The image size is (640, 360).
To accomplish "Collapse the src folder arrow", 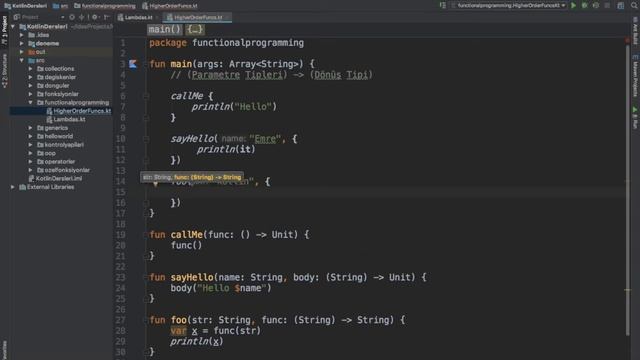I will pyautogui.click(x=22, y=60).
